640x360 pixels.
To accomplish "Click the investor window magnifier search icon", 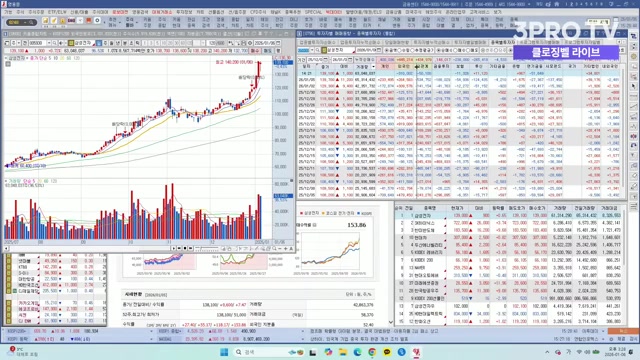I will [x=318, y=50].
